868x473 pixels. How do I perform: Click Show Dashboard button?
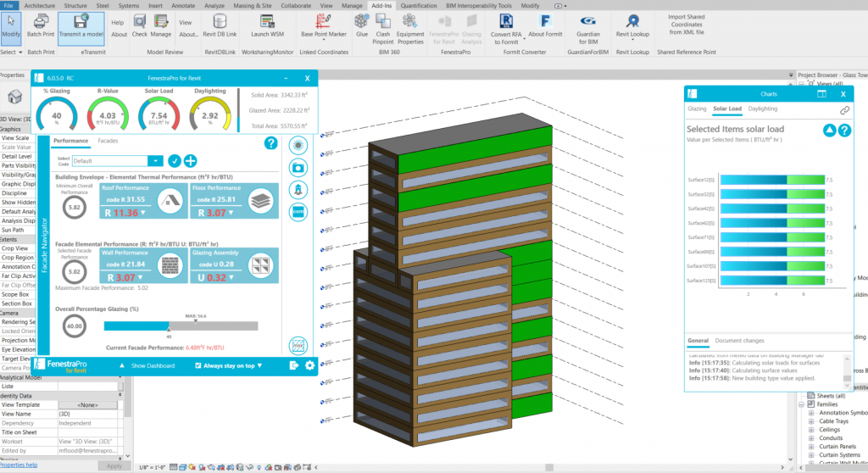(153, 365)
